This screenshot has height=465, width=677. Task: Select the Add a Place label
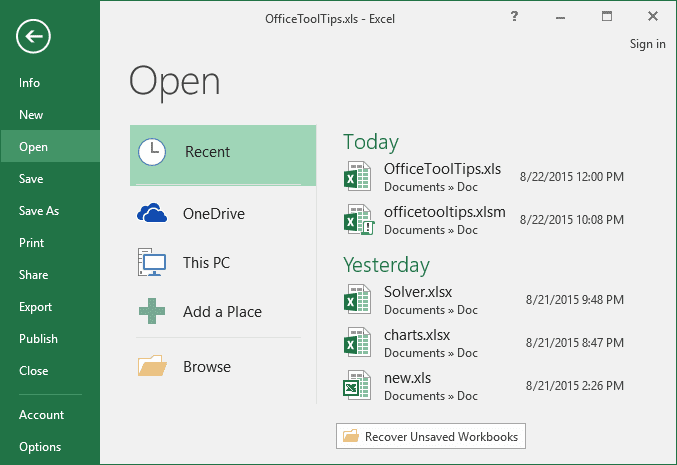tap(222, 311)
